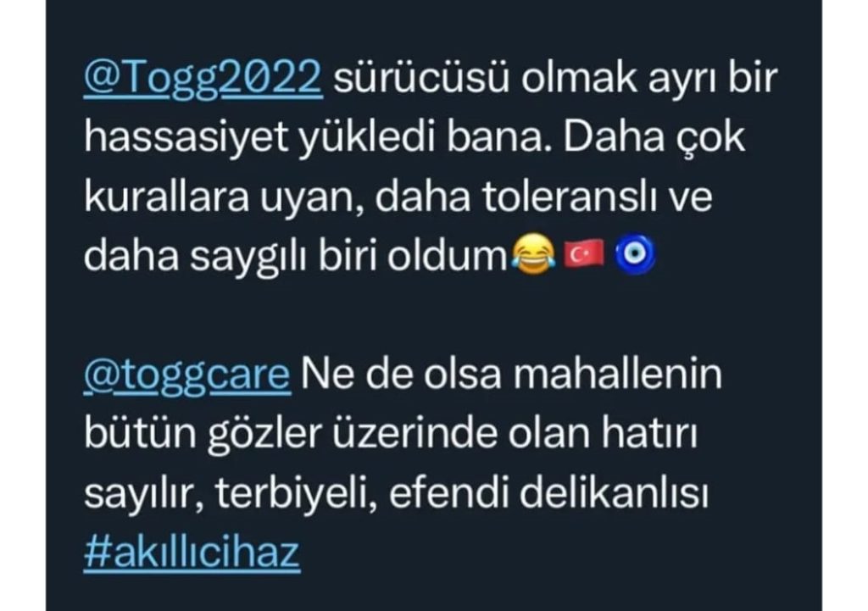Click the word "delikanlısı"

pyautogui.click(x=614, y=492)
